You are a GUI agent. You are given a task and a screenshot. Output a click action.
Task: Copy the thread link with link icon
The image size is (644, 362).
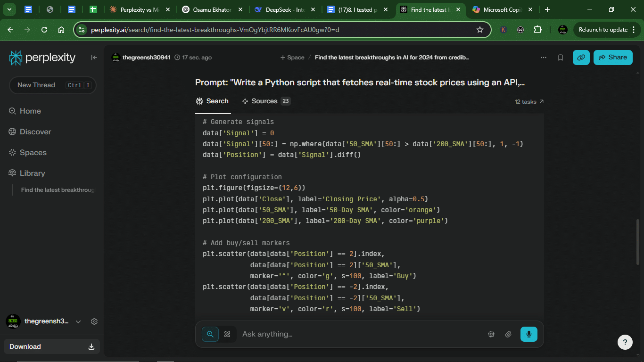pos(581,58)
